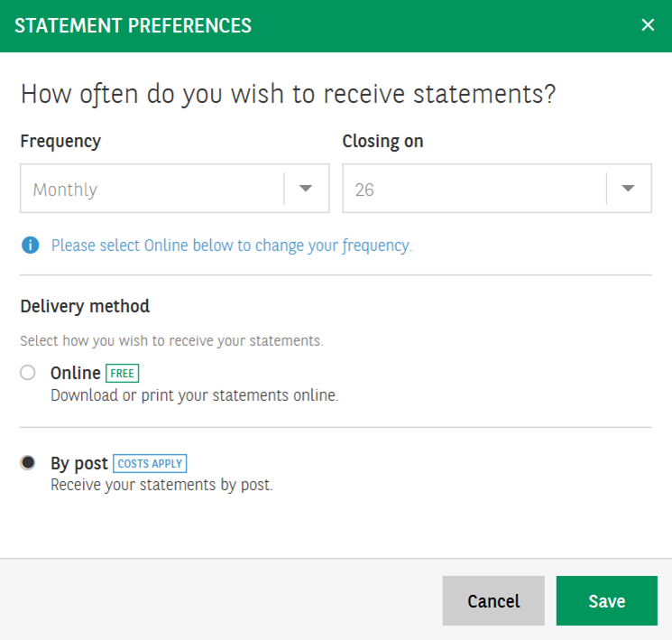Click the Closing on dropdown arrow
Viewport: 672px width, 640px height.
(x=629, y=189)
